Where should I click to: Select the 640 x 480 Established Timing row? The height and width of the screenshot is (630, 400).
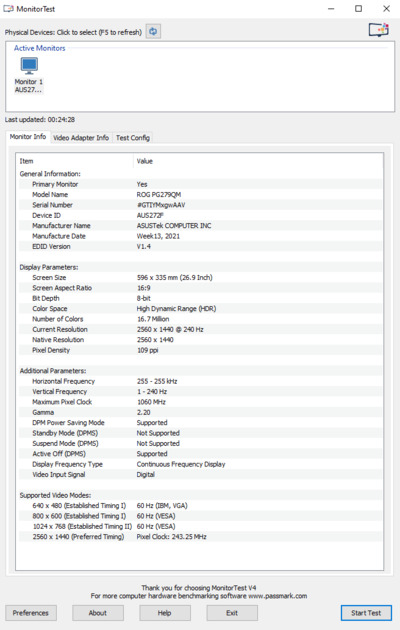[x=200, y=506]
